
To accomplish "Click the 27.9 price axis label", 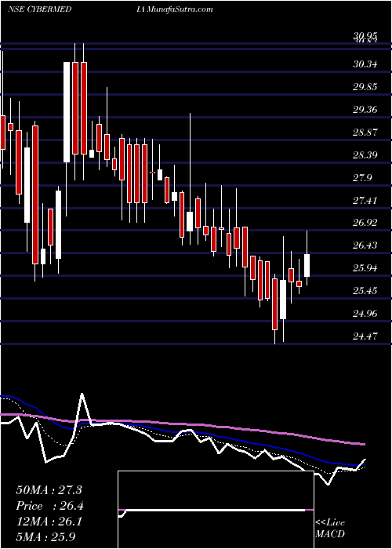I will (362, 178).
